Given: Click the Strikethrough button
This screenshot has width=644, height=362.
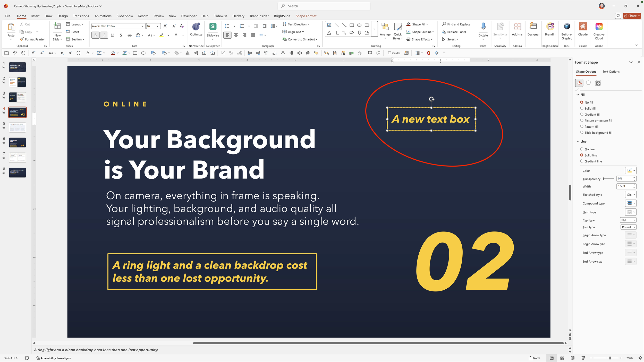Looking at the screenshot, I should pyautogui.click(x=130, y=35).
